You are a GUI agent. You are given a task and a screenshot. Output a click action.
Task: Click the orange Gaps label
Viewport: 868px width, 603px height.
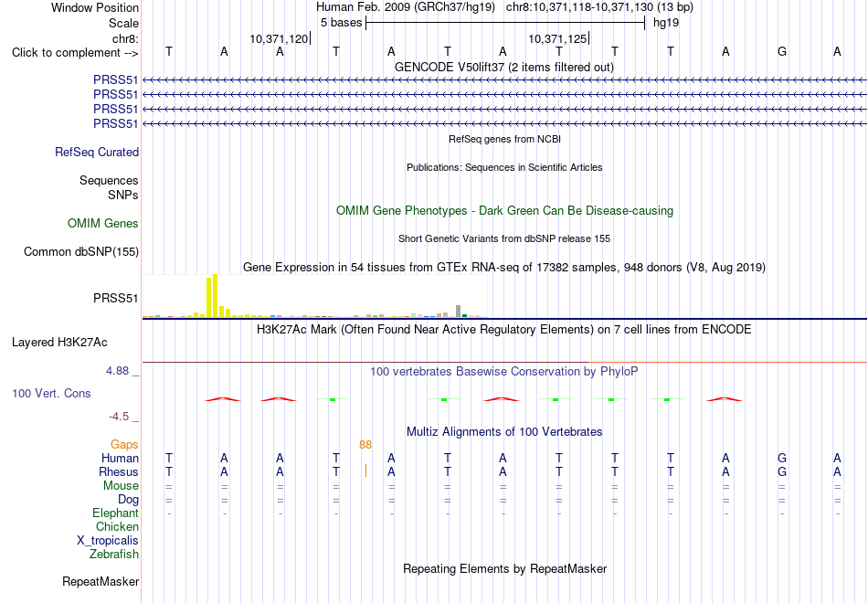click(124, 445)
